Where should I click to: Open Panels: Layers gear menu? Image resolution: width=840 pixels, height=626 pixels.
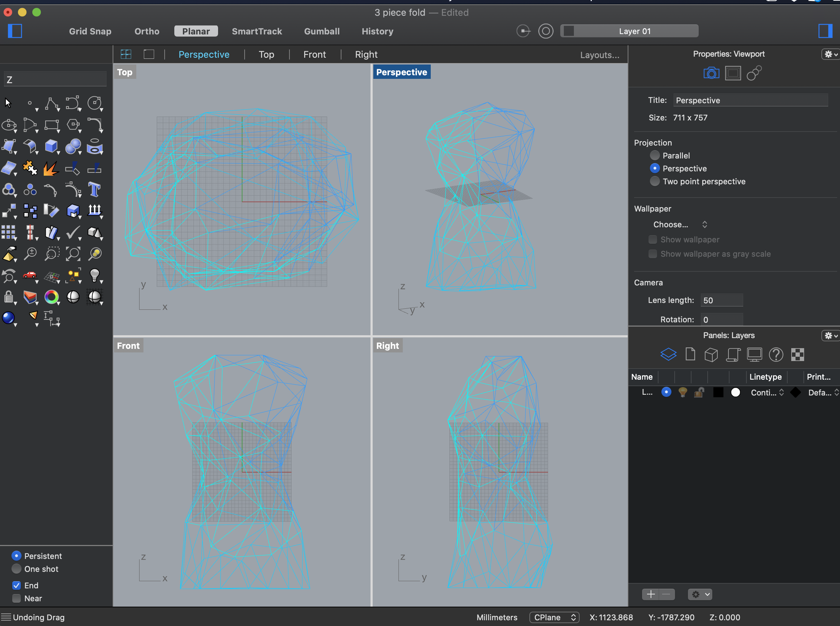(x=830, y=335)
